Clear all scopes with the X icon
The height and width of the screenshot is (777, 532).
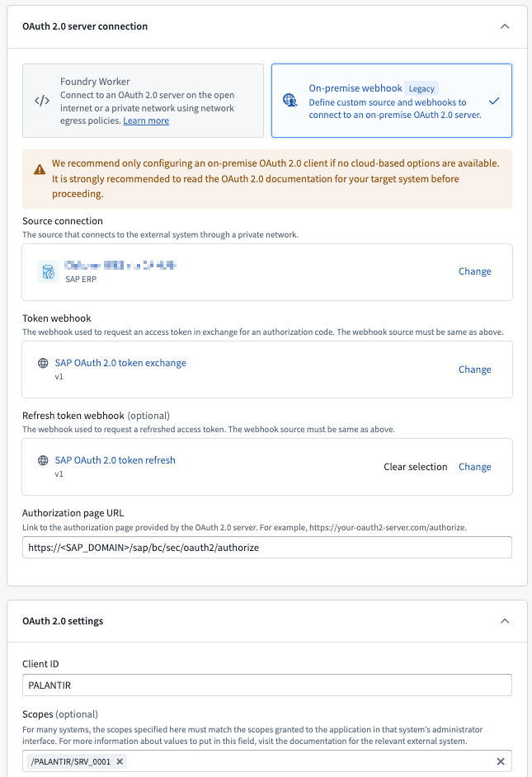coord(501,761)
